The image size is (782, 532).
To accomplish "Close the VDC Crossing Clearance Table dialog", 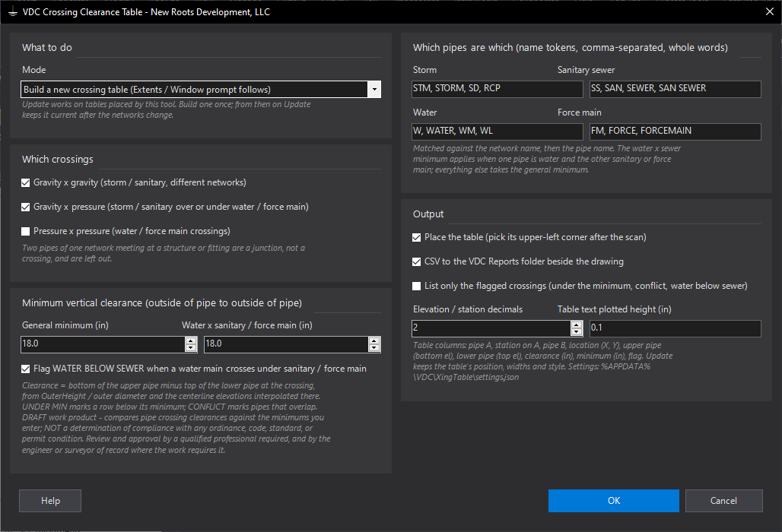I will [770, 11].
